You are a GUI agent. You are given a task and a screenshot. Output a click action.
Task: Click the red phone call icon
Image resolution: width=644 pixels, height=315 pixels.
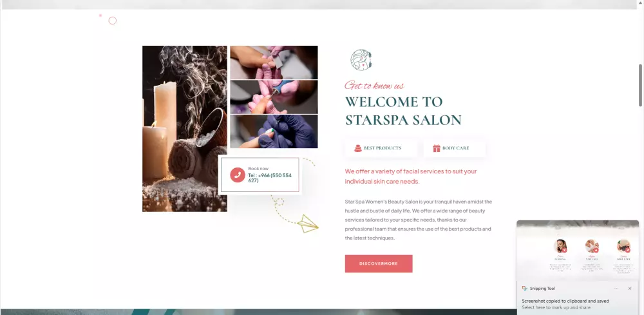238,175
